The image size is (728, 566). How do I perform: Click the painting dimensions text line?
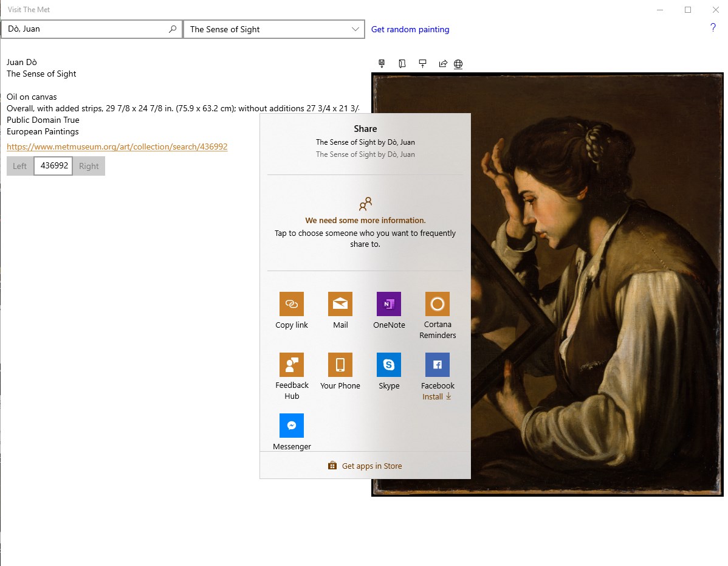coord(183,108)
